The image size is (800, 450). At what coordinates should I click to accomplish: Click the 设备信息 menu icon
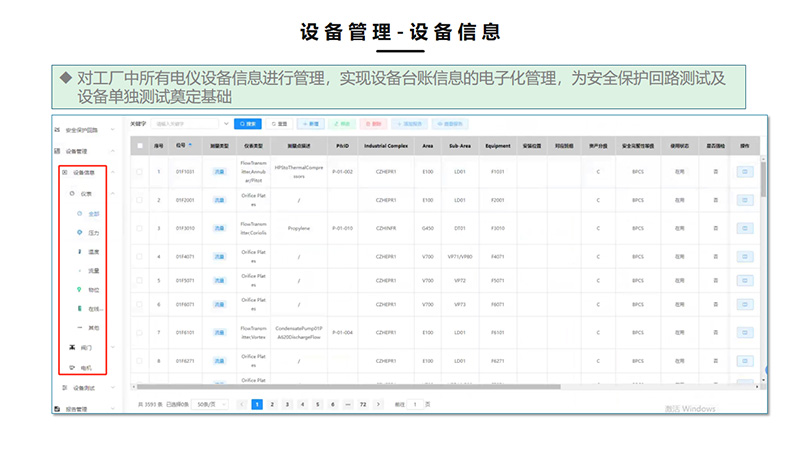(x=65, y=172)
